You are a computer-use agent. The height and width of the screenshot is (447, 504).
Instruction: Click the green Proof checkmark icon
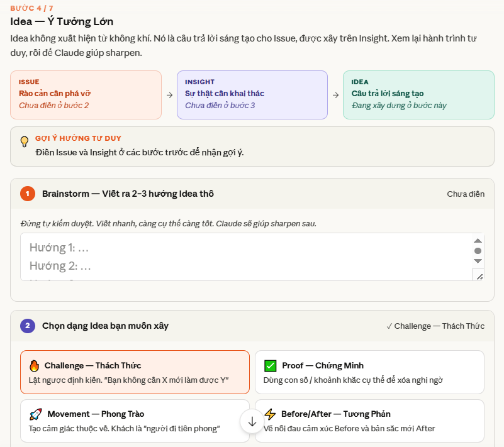pos(271,364)
